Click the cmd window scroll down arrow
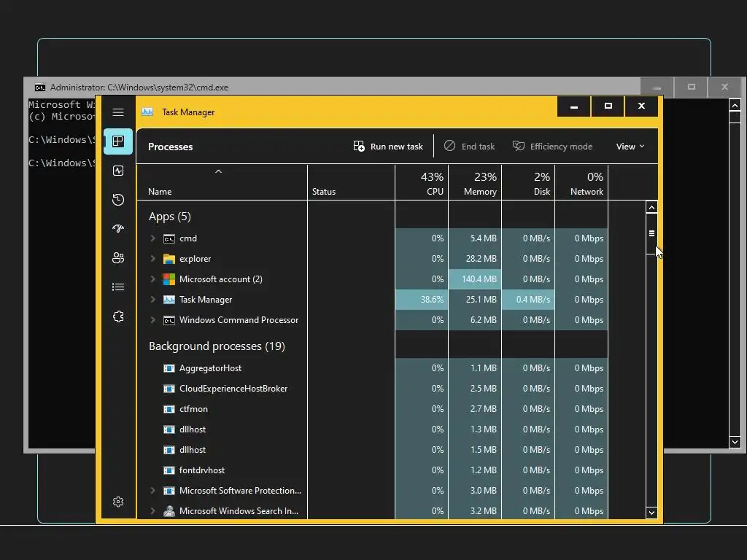 click(735, 443)
